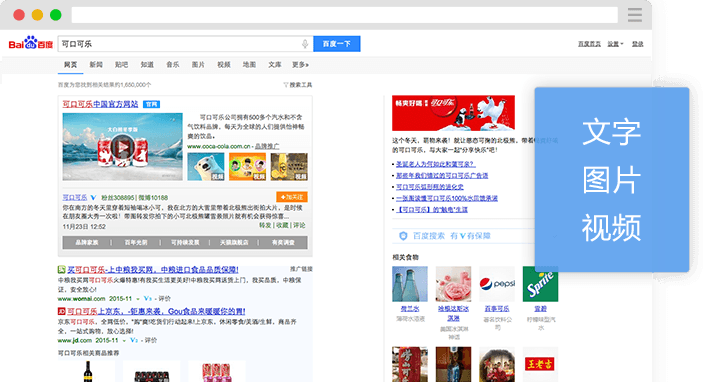
Task: Click the 百事可乐 label link
Action: tap(497, 309)
